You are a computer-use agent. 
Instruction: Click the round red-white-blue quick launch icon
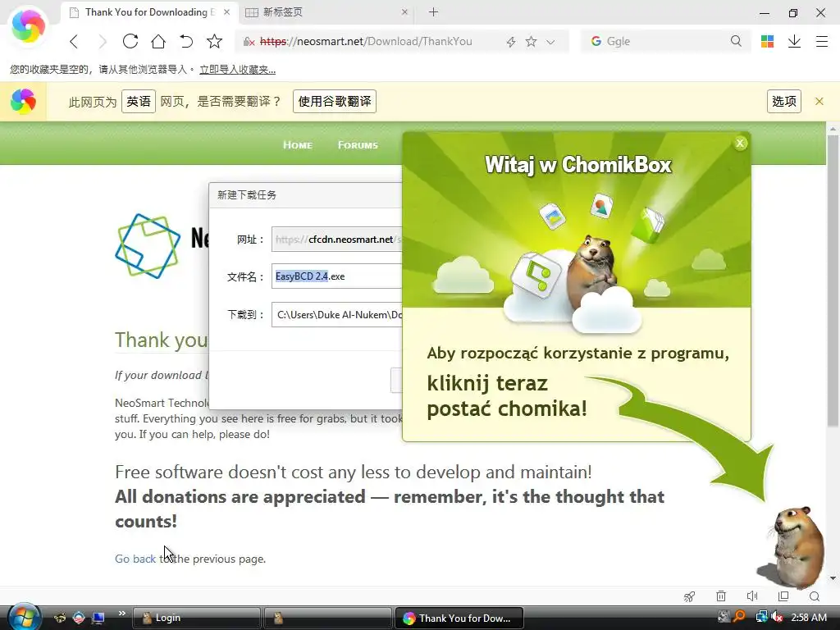point(79,618)
